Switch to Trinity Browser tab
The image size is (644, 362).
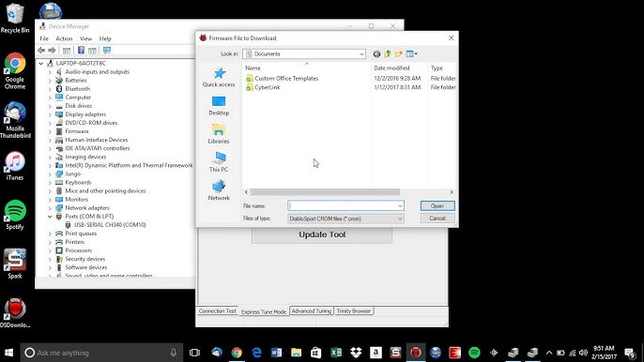tap(354, 311)
